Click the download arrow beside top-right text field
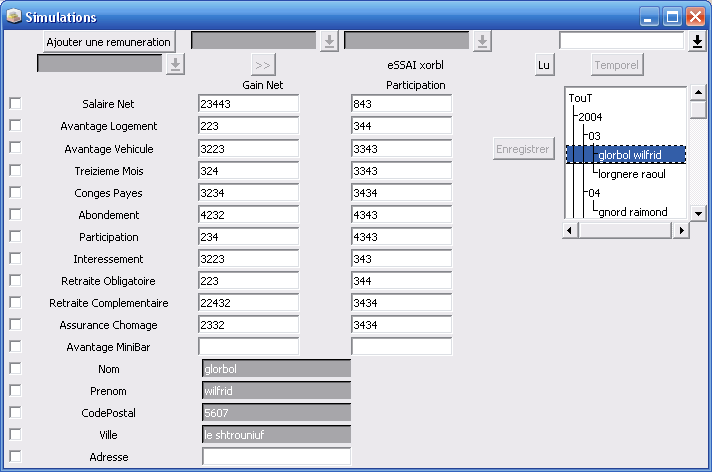 (x=697, y=41)
